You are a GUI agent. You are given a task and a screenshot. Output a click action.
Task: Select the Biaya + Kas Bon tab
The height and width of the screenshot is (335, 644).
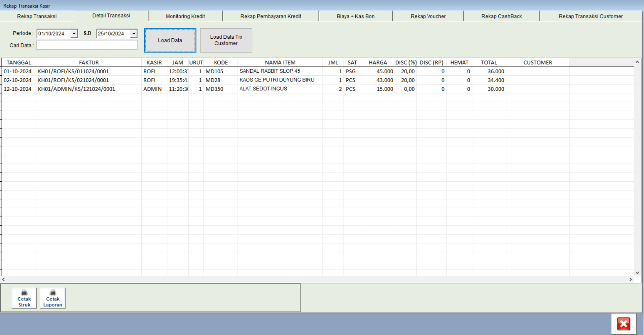(x=355, y=16)
